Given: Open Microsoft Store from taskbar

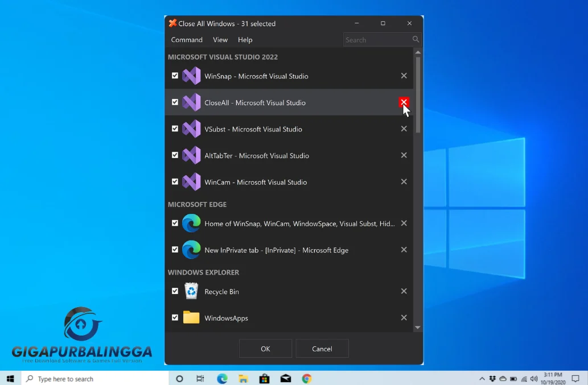Looking at the screenshot, I should pyautogui.click(x=264, y=379).
